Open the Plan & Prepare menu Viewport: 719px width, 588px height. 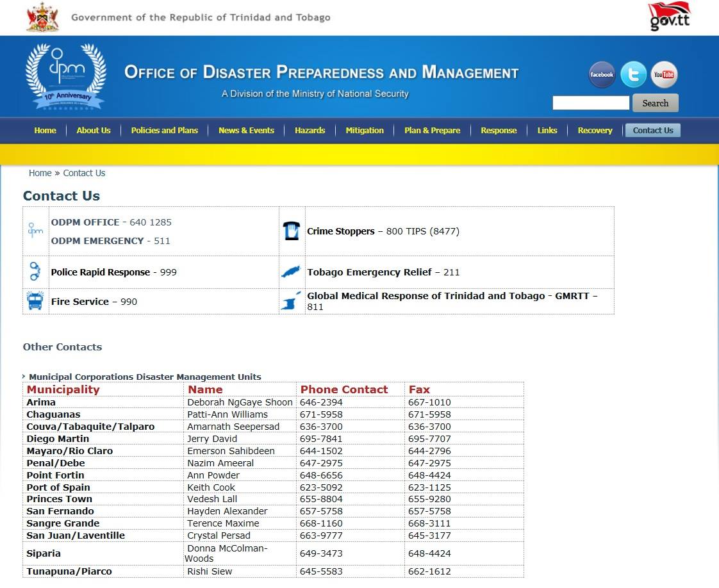point(432,131)
